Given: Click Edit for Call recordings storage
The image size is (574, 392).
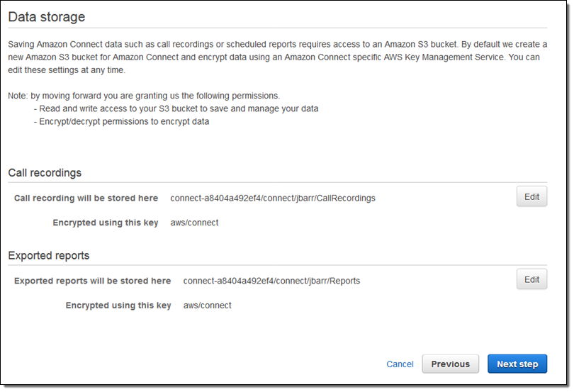Looking at the screenshot, I should (x=531, y=197).
